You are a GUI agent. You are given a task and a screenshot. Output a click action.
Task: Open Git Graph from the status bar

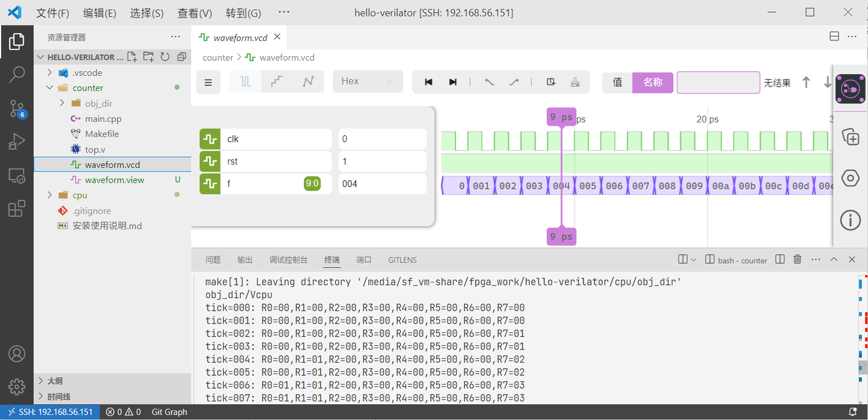(x=168, y=412)
